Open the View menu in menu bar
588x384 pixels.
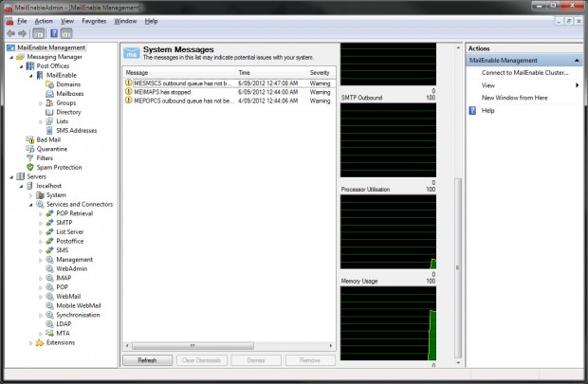[x=67, y=22]
